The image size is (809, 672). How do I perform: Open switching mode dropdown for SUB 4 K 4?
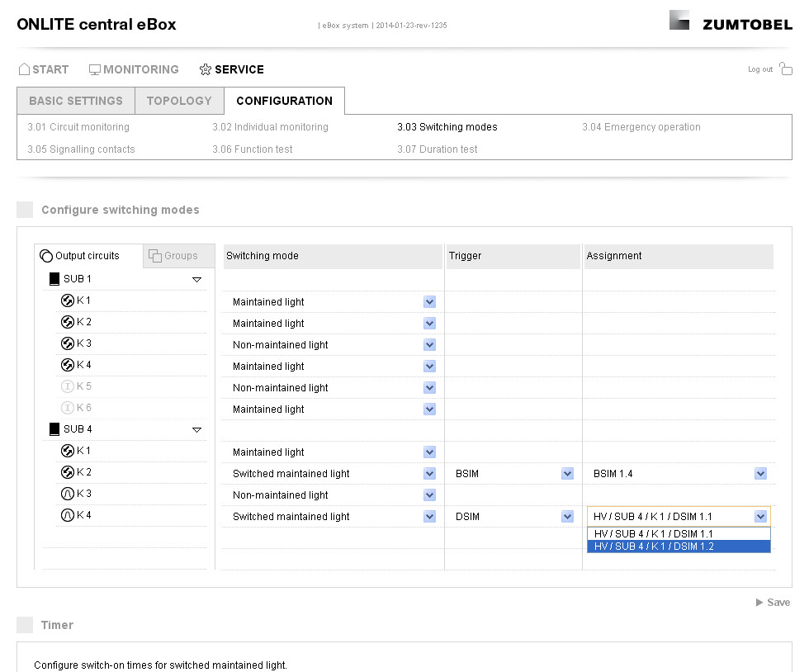[429, 516]
